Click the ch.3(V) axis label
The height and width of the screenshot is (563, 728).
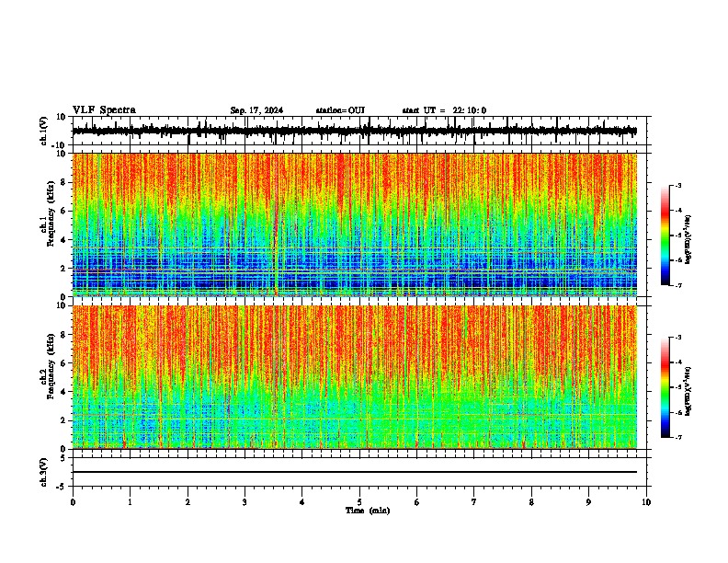click(44, 472)
